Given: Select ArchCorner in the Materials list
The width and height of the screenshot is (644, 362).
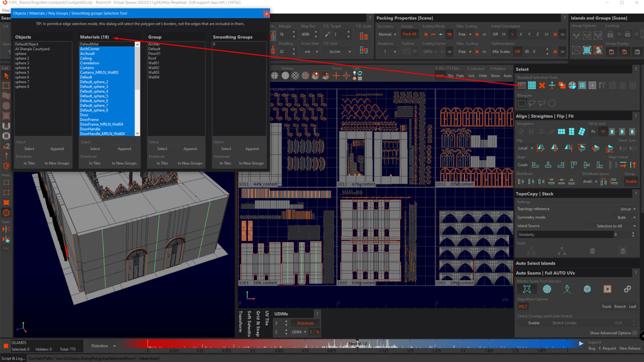Looking at the screenshot, I should coord(90,49).
